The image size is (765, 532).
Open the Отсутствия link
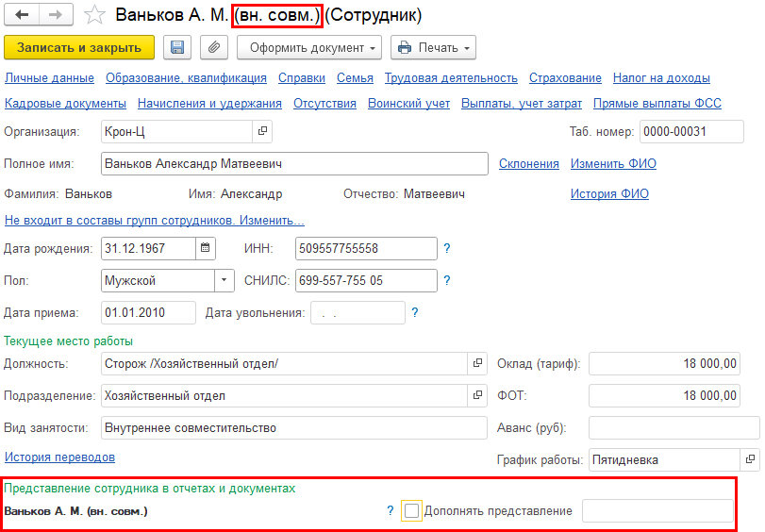point(324,104)
